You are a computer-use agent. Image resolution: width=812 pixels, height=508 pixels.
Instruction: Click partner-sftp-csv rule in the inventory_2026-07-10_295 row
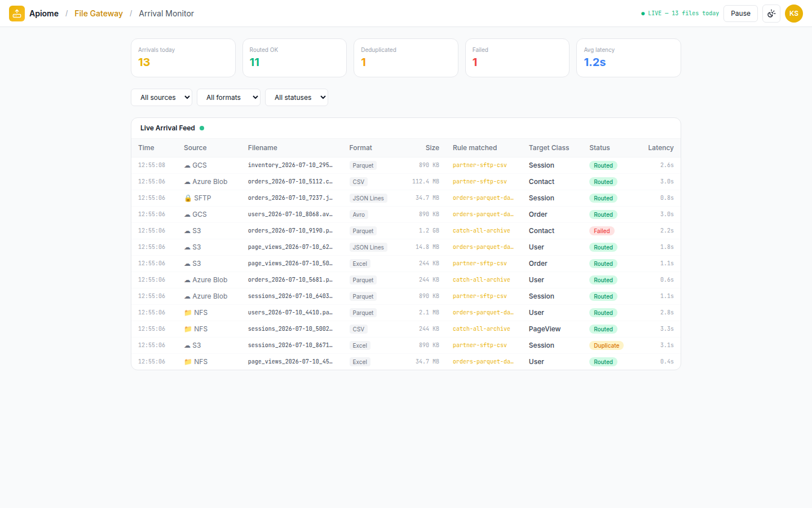pyautogui.click(x=480, y=165)
